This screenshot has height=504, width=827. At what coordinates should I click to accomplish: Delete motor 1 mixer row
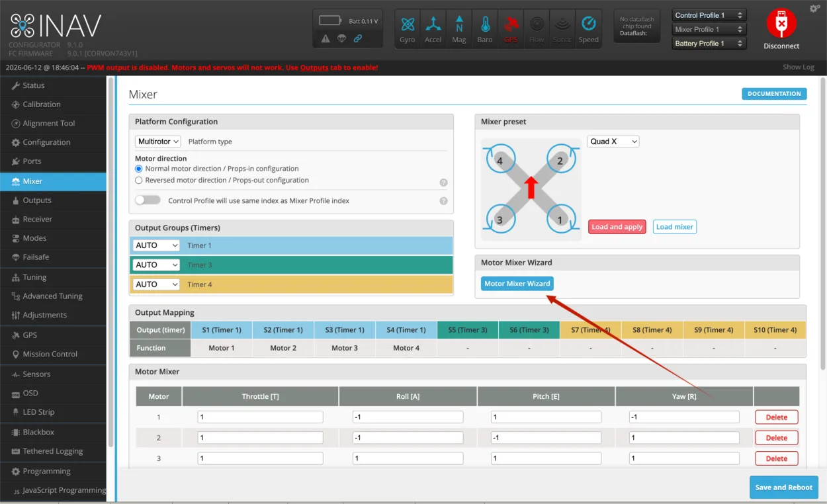pyautogui.click(x=777, y=417)
